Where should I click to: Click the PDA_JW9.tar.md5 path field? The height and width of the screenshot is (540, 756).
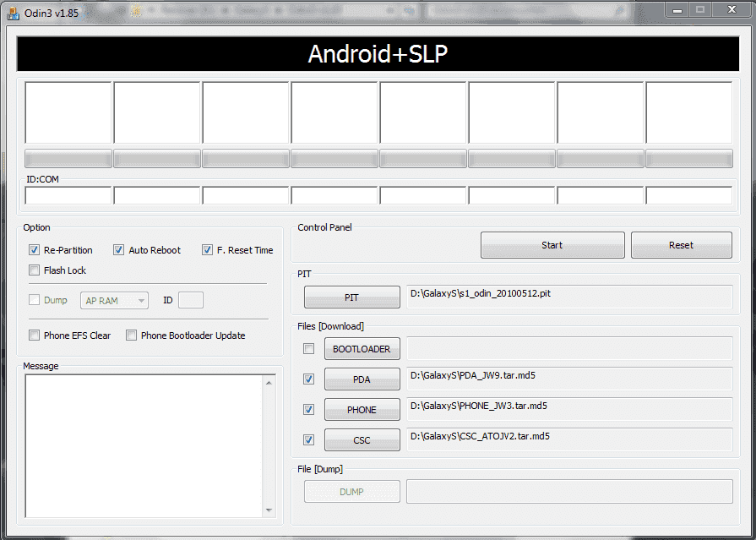pyautogui.click(x=569, y=379)
